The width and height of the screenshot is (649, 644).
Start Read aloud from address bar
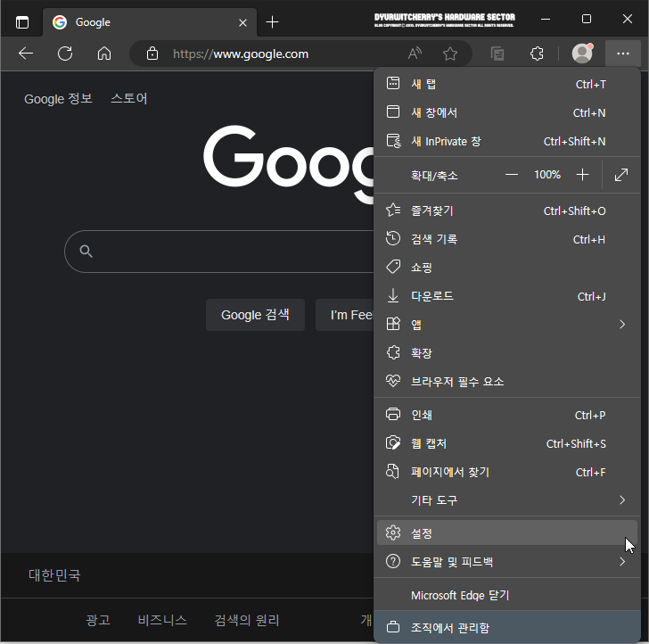(415, 54)
